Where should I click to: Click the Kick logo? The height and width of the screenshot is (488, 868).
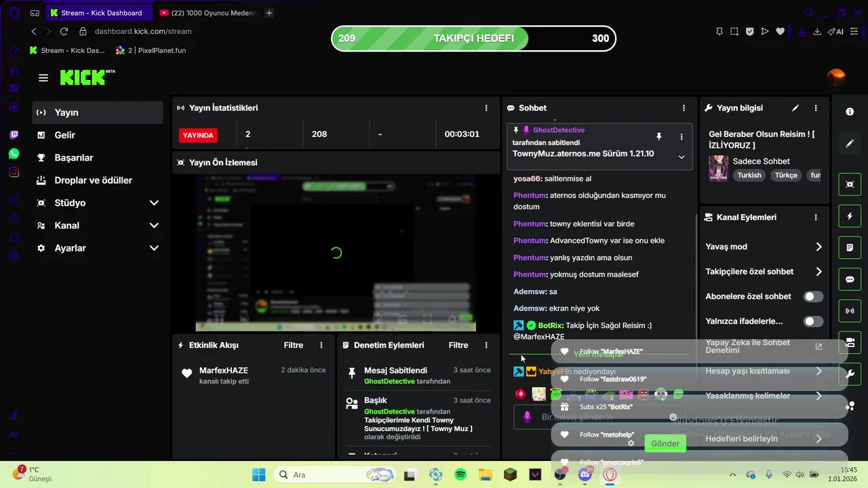tap(87, 77)
